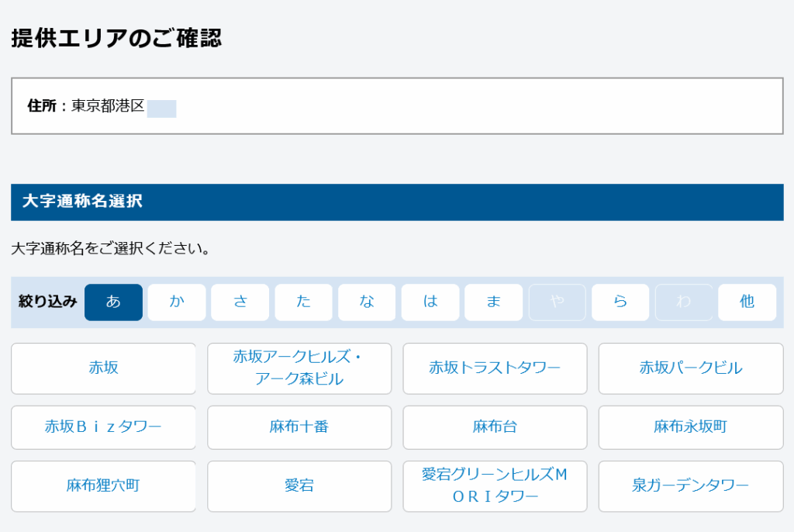Viewport: 794px width, 532px height.
Task: Click the 愛宕 button
Action: pos(299,486)
